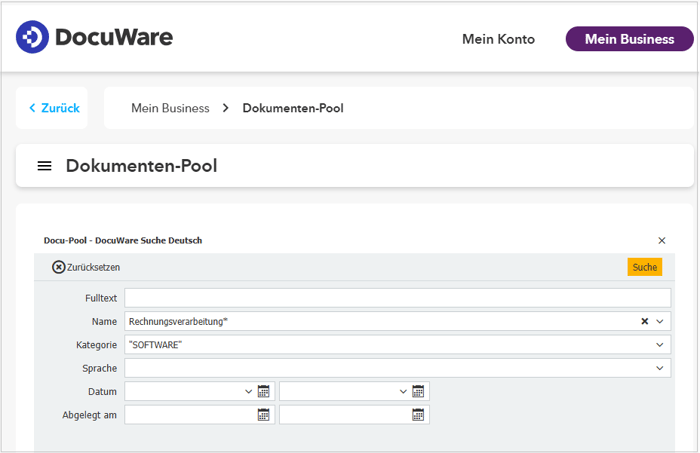Click the DocuWare logo
Viewport: 700px width, 453px height.
pos(94,37)
